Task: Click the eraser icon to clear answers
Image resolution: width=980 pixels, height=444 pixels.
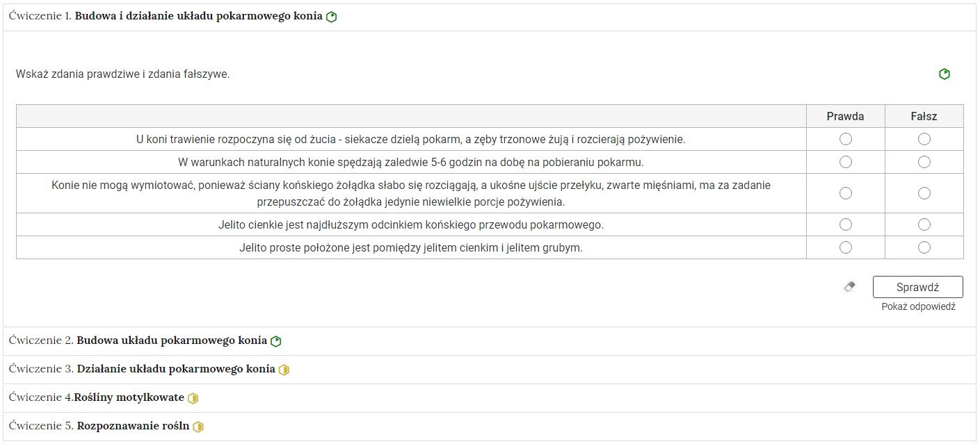Action: 849,286
